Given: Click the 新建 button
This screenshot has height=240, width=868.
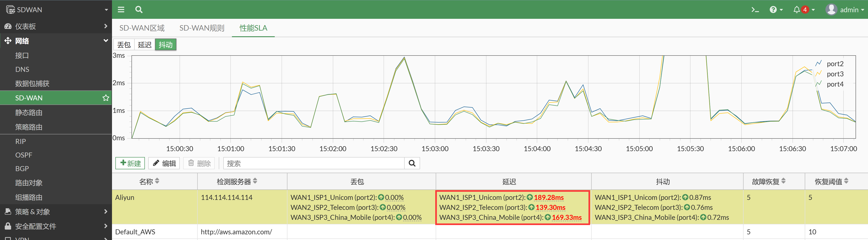Looking at the screenshot, I should coord(130,163).
